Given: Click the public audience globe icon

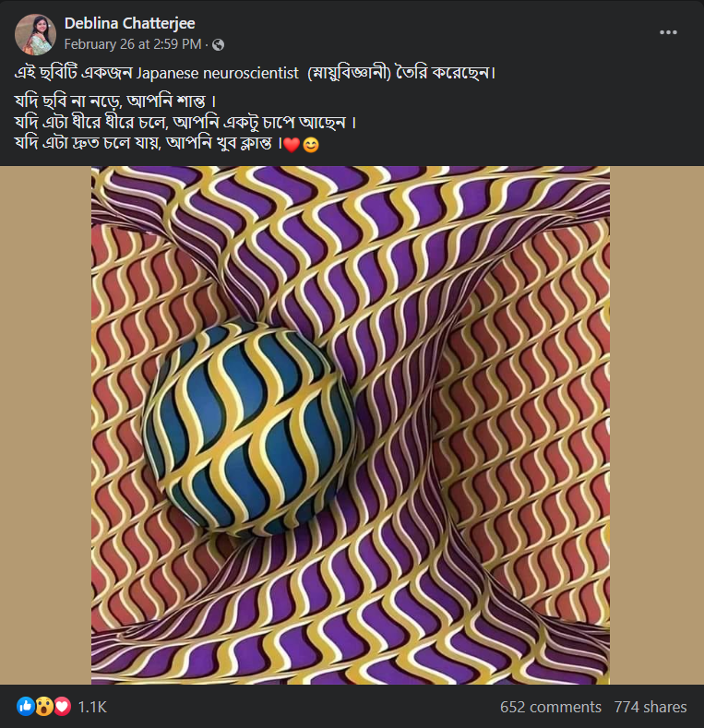Looking at the screenshot, I should [x=218, y=44].
